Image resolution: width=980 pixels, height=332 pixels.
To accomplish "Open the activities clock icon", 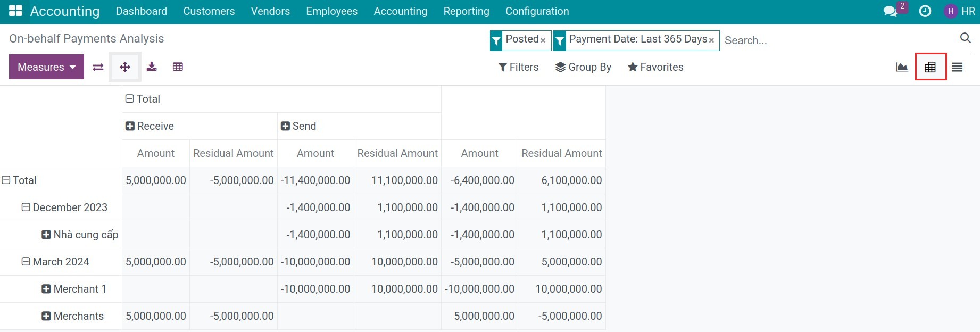I will point(925,11).
